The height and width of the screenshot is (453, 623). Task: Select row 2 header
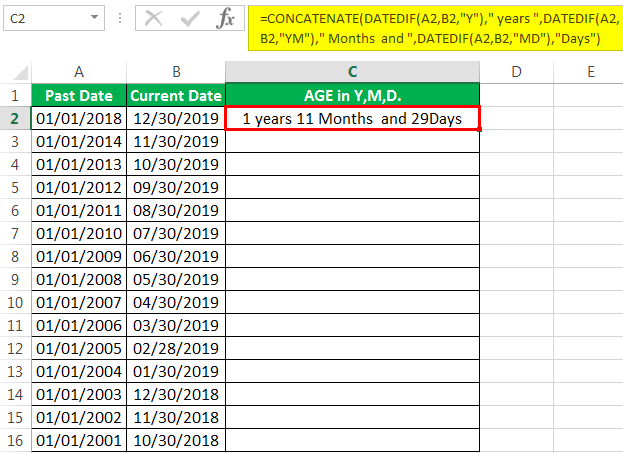(x=15, y=118)
